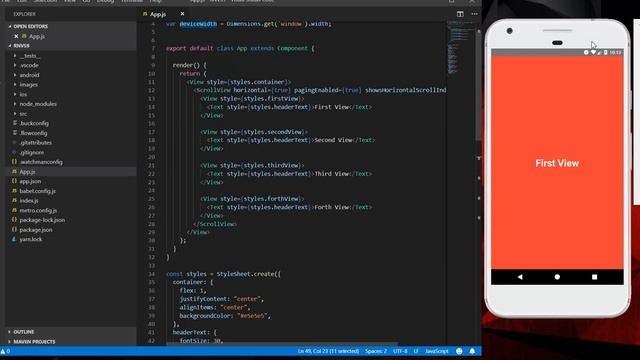The width and height of the screenshot is (640, 360).
Task: Click the 'Second View' Text code line
Action: (291, 140)
